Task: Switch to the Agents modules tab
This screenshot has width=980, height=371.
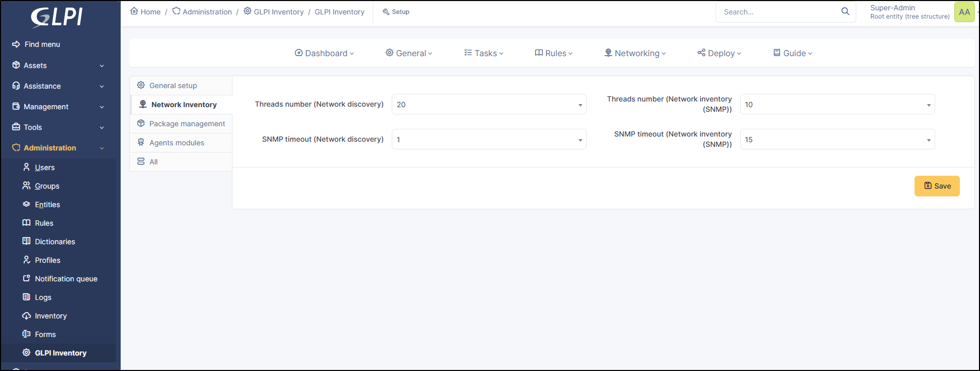Action: click(x=176, y=143)
